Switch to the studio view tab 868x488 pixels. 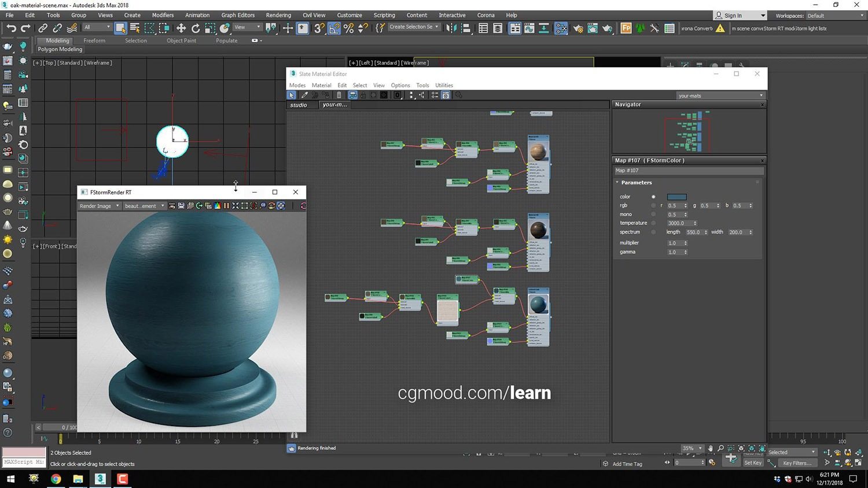(x=299, y=105)
